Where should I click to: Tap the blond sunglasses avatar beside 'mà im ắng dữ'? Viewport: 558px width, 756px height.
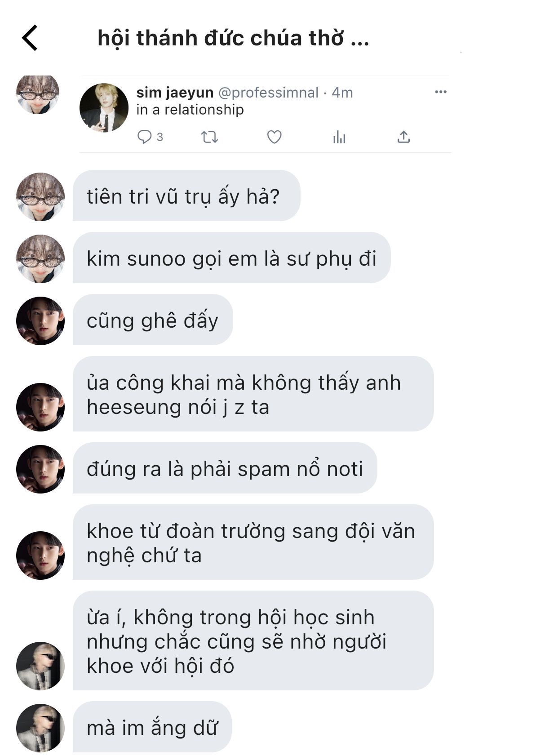pyautogui.click(x=40, y=728)
